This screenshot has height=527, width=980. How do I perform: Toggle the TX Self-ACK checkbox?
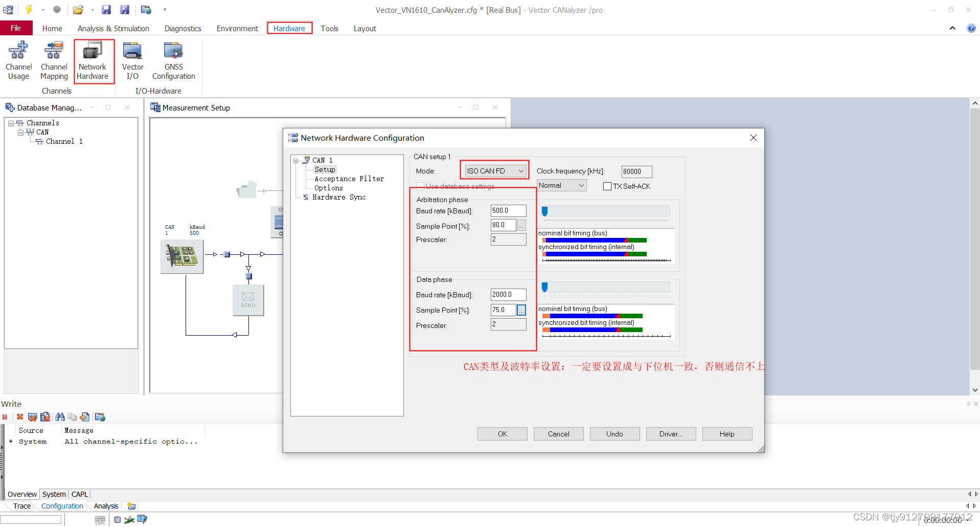pyautogui.click(x=607, y=186)
